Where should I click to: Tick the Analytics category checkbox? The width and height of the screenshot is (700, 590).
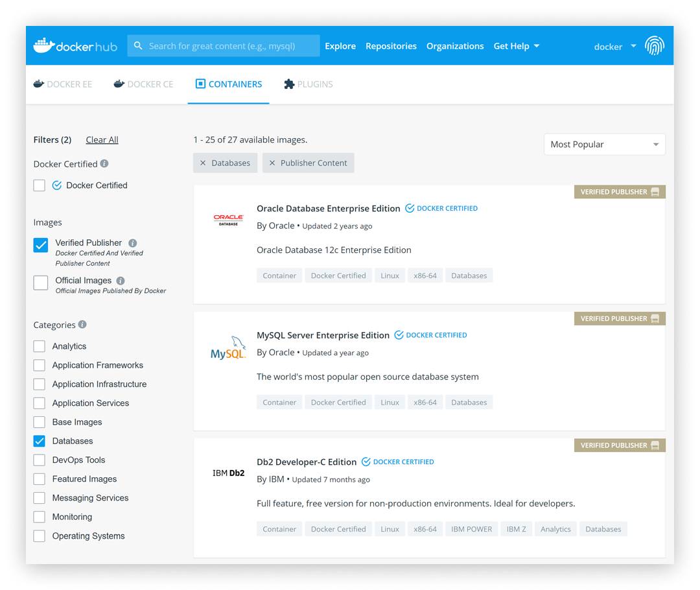[x=40, y=346]
